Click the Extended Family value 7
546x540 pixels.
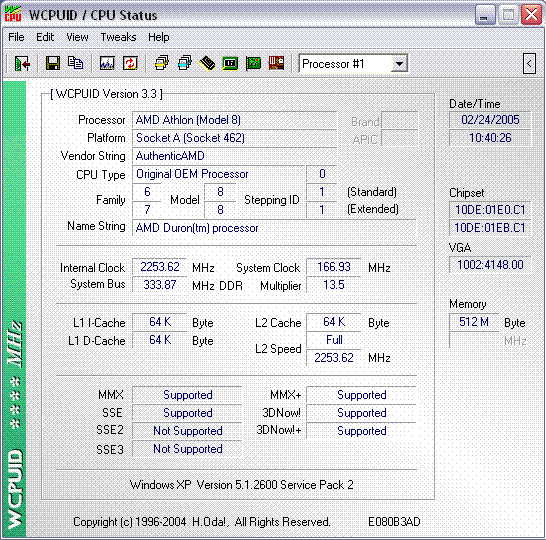click(x=147, y=210)
